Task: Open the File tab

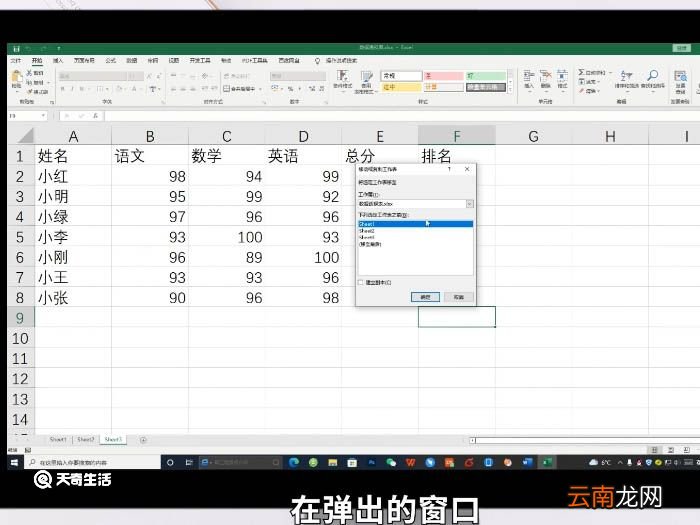Action: click(16, 60)
